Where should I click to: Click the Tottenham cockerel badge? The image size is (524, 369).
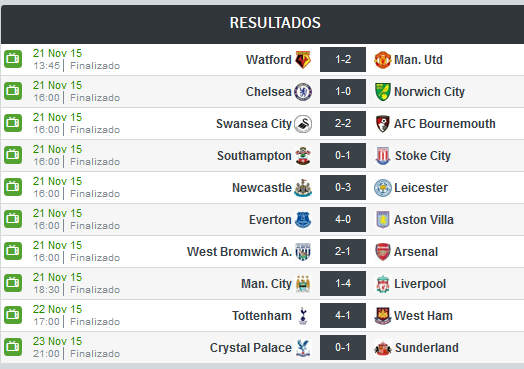(x=303, y=316)
